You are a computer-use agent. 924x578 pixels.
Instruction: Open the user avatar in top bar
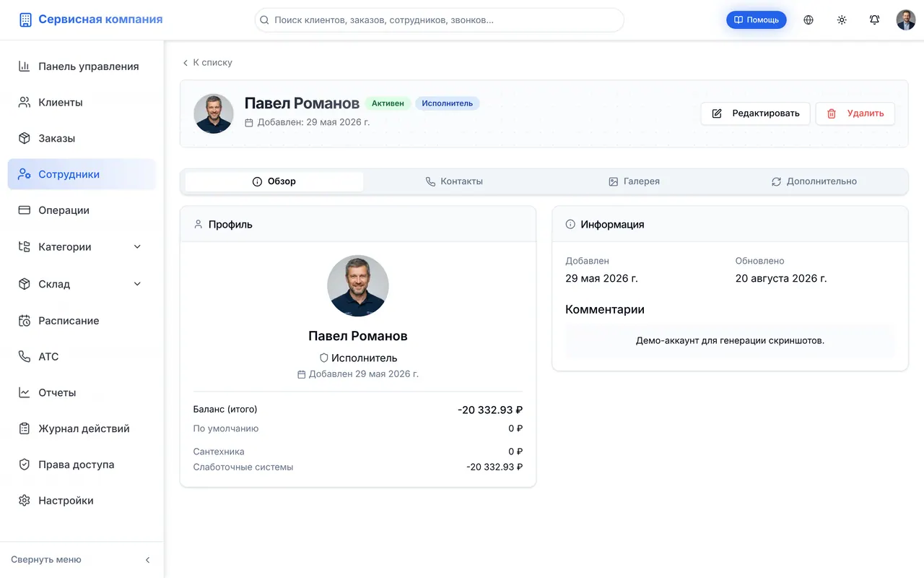coord(906,20)
